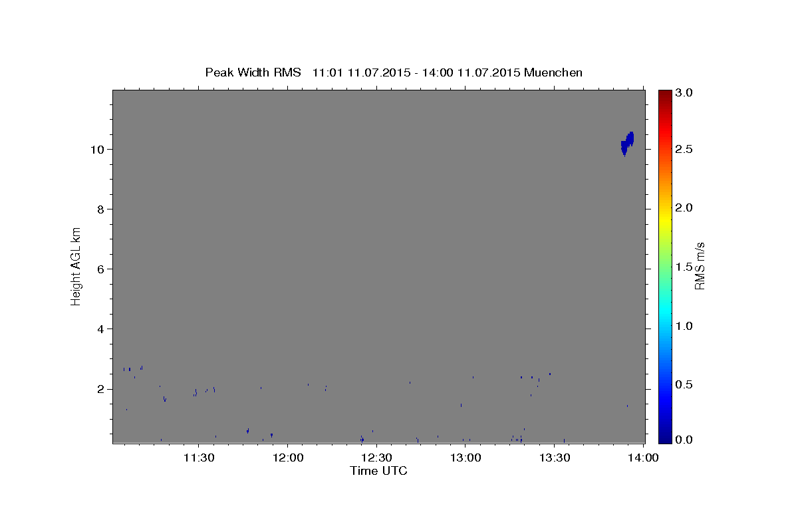
Task: Click the 11:30 time tick label
Action: [198, 458]
